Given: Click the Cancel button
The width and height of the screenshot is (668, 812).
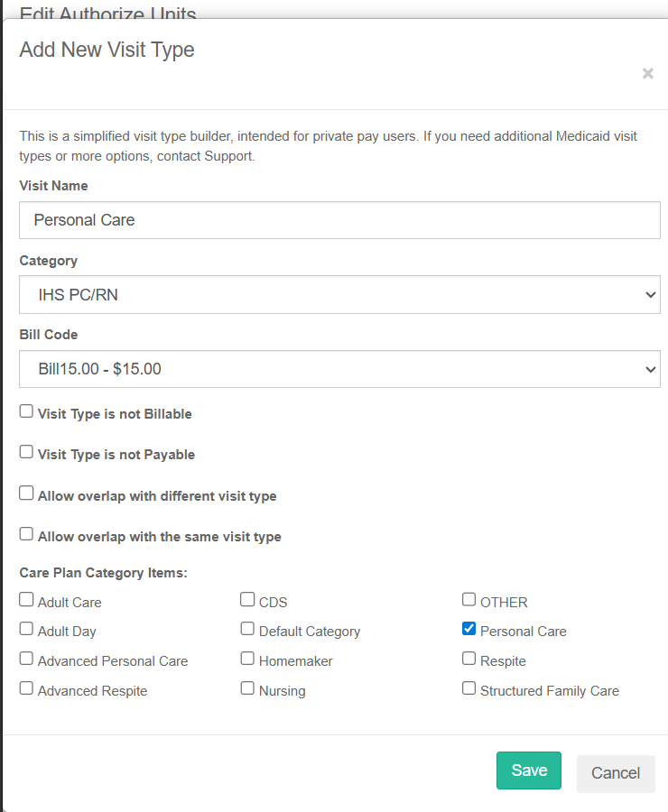Looking at the screenshot, I should (616, 773).
